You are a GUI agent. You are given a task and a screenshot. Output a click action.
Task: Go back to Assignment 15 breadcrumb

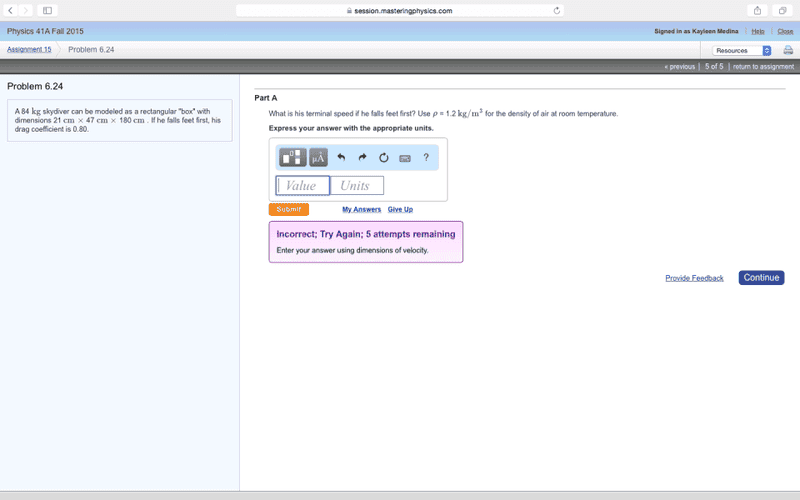pyautogui.click(x=29, y=49)
